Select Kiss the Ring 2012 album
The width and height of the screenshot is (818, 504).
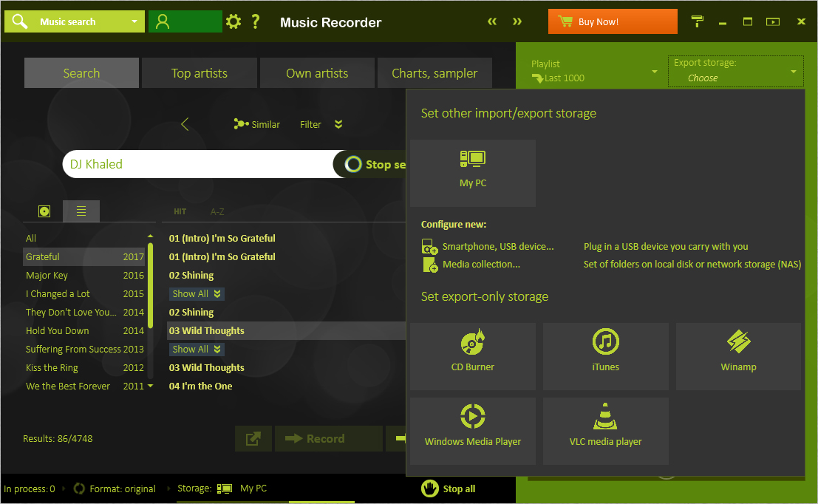click(x=84, y=368)
